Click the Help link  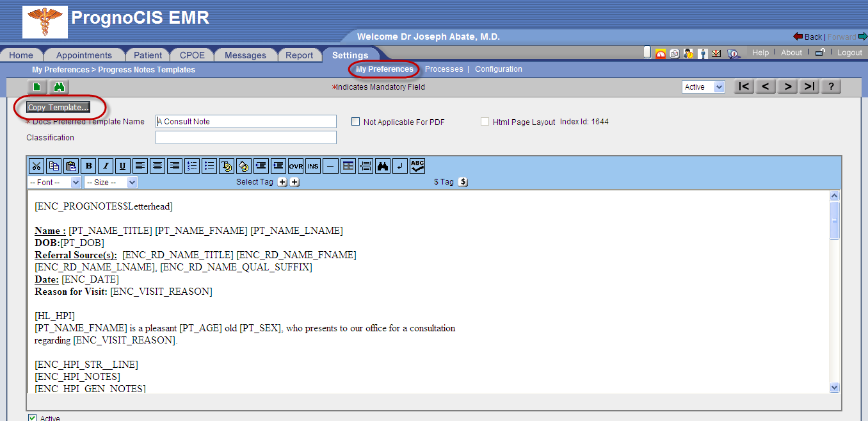[760, 53]
